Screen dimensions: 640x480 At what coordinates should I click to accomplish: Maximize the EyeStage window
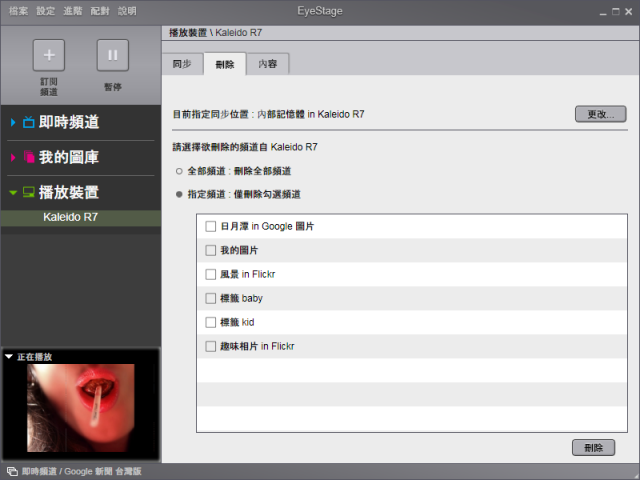pyautogui.click(x=616, y=12)
